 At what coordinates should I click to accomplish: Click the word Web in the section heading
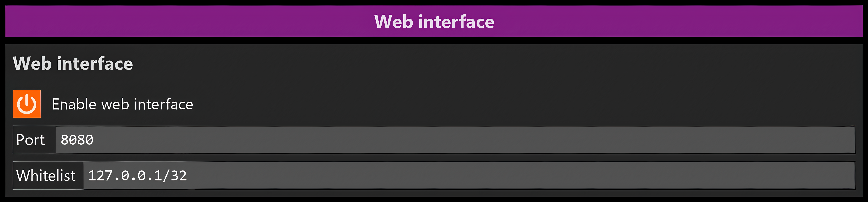click(x=32, y=63)
